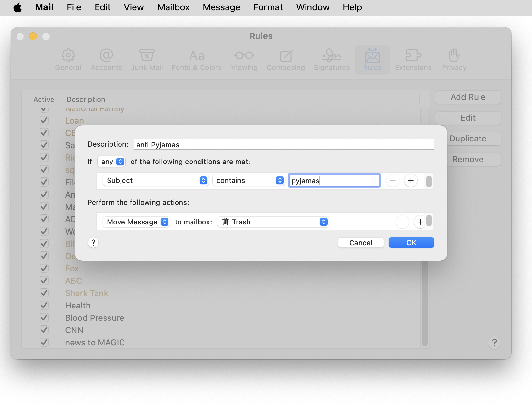The image size is (532, 410).
Task: Click the conditions list scrollbar
Action: click(x=429, y=181)
